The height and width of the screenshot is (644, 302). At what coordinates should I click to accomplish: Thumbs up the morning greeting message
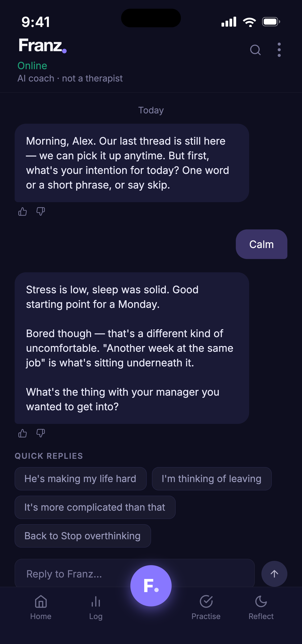coord(23,212)
